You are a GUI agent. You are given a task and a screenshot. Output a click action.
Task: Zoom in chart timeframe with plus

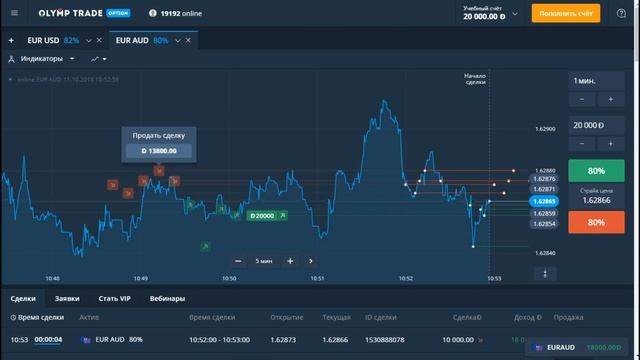tap(290, 261)
